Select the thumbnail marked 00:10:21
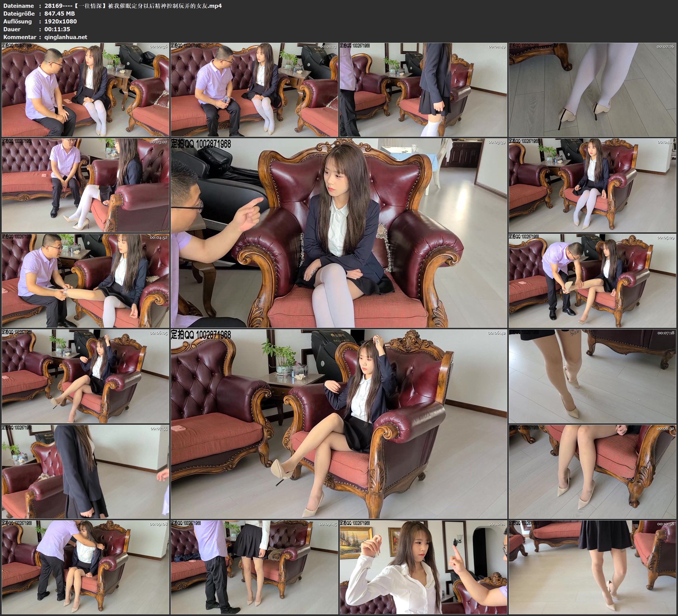Screen dimensions: 678x616 click(424, 567)
